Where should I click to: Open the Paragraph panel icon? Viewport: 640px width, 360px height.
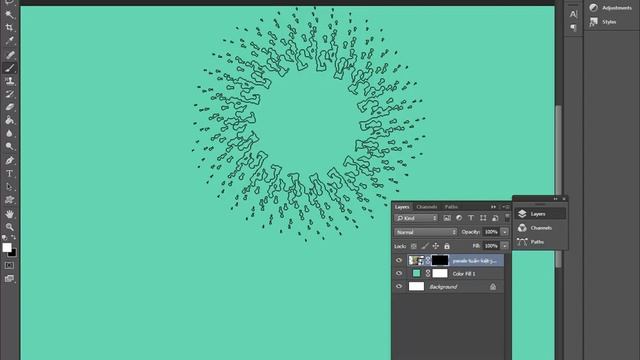573,27
